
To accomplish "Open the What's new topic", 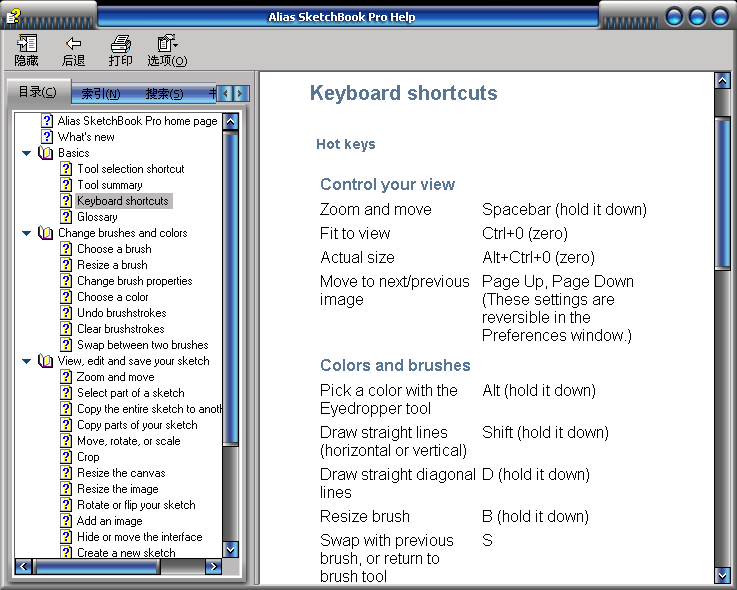I will tap(86, 137).
